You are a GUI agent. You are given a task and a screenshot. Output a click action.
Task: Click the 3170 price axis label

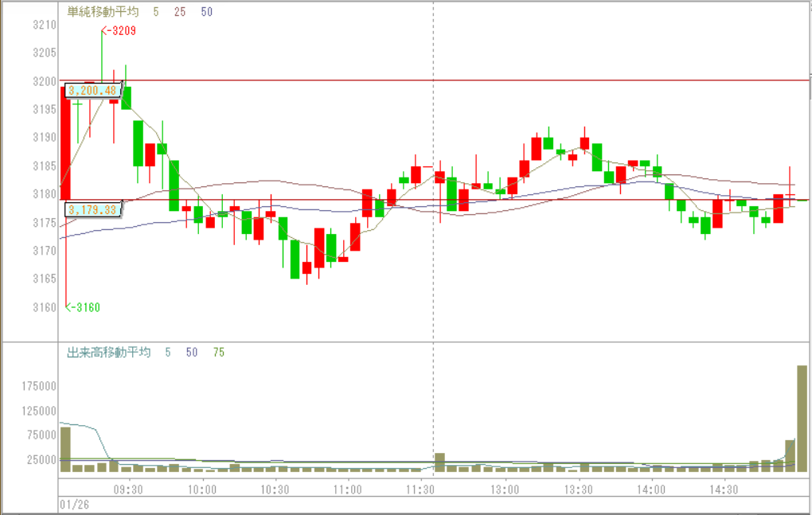click(x=45, y=251)
